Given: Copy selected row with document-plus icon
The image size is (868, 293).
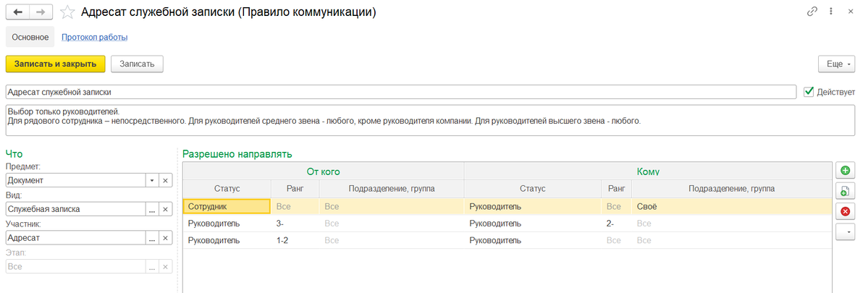Looking at the screenshot, I should click(846, 191).
